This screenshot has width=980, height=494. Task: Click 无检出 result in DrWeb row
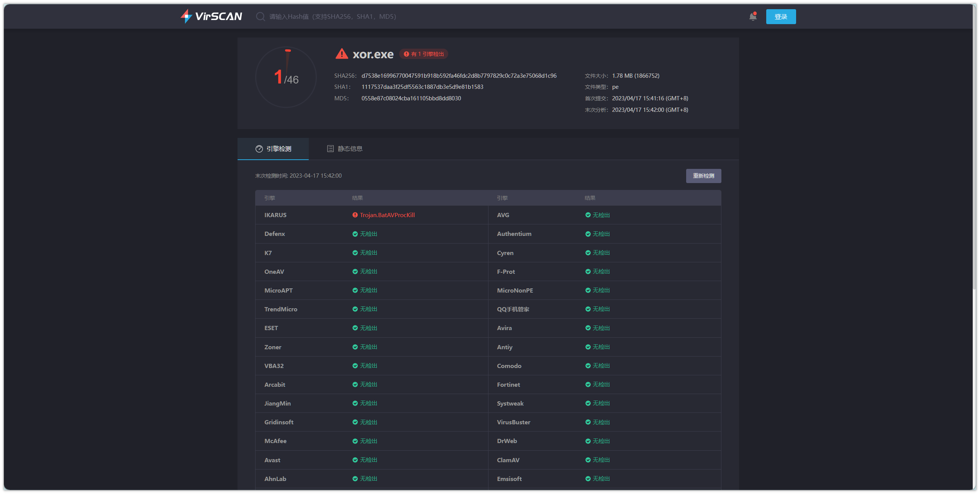point(601,441)
